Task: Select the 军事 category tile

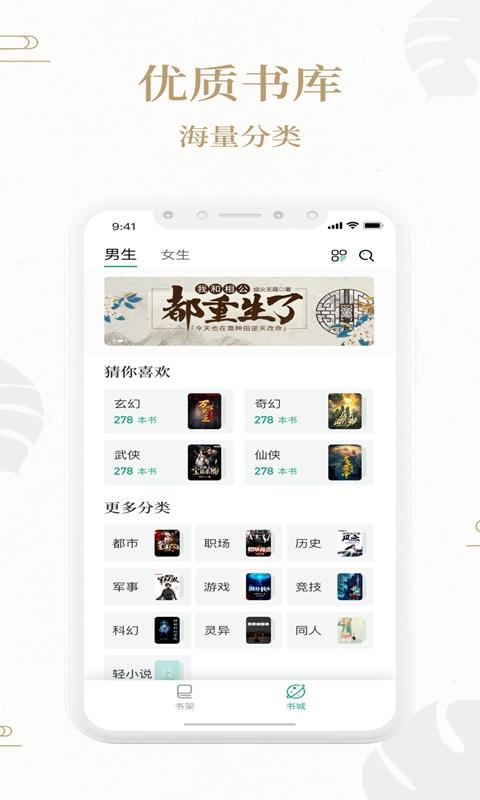Action: (x=147, y=587)
